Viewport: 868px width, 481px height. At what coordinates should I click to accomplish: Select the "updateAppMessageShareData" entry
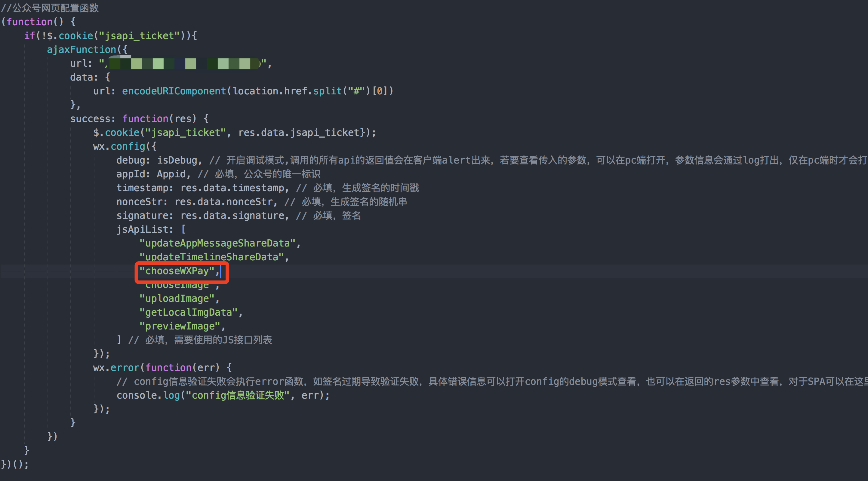pyautogui.click(x=219, y=243)
